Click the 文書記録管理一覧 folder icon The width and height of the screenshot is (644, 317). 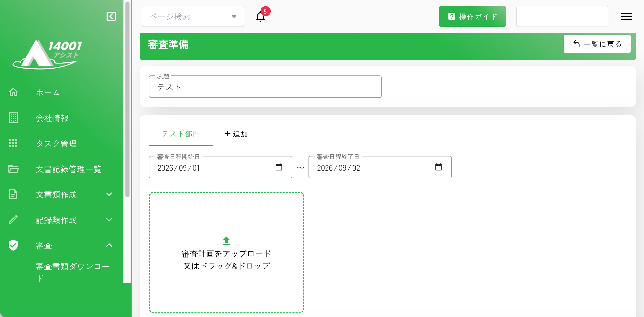click(13, 169)
